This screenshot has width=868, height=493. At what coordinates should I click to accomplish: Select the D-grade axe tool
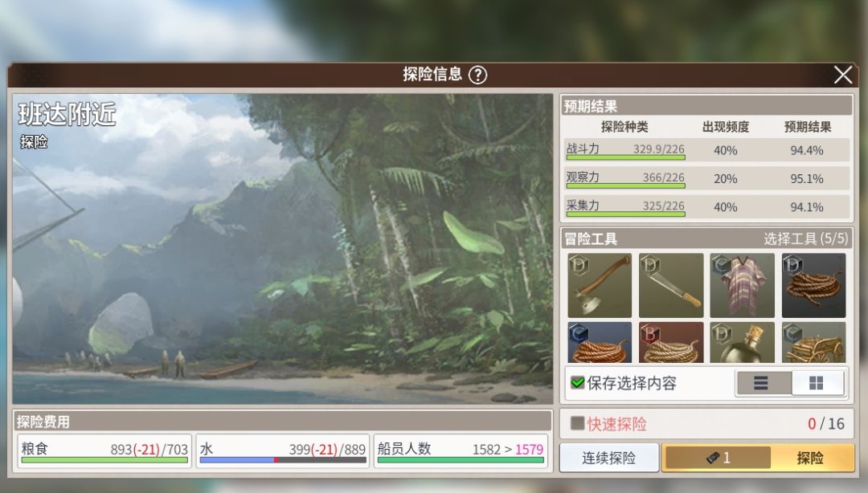point(600,286)
